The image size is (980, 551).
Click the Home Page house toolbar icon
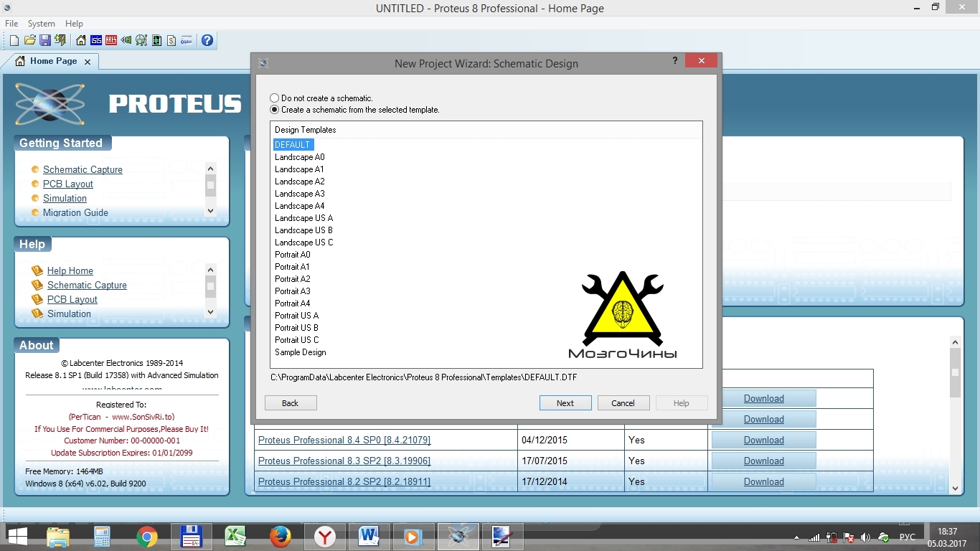[x=81, y=40]
